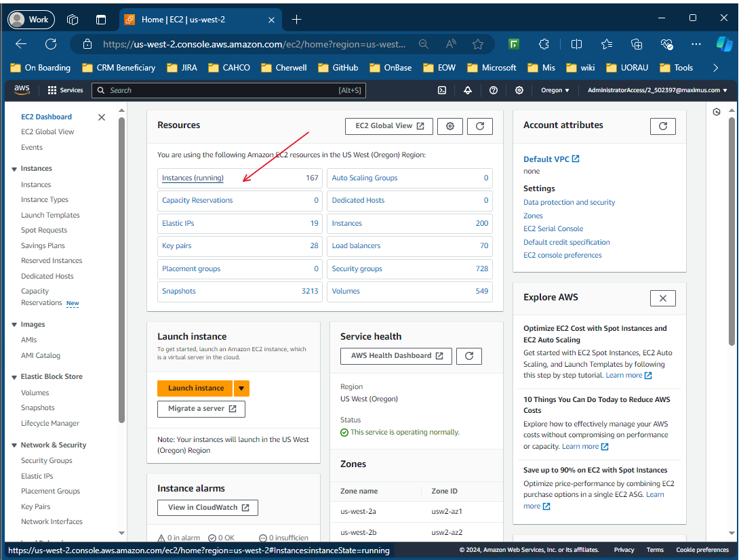Collapse Elastic Block Store section

(x=14, y=377)
